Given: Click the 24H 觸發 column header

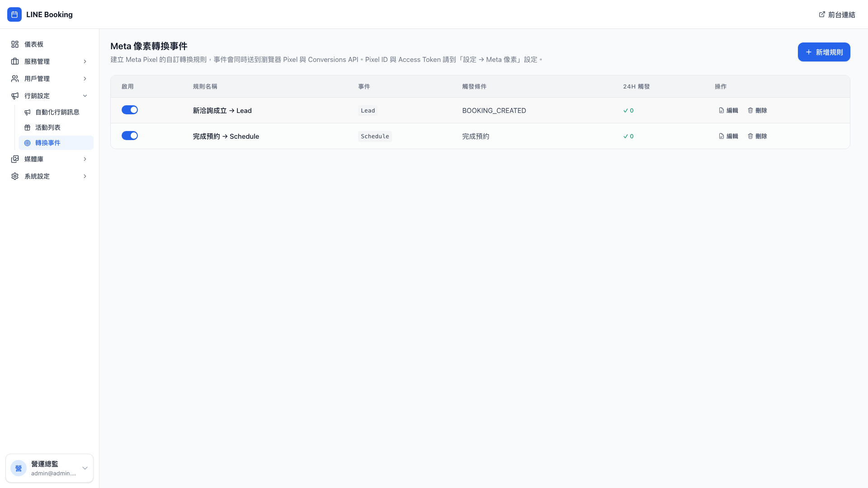Looking at the screenshot, I should (637, 86).
